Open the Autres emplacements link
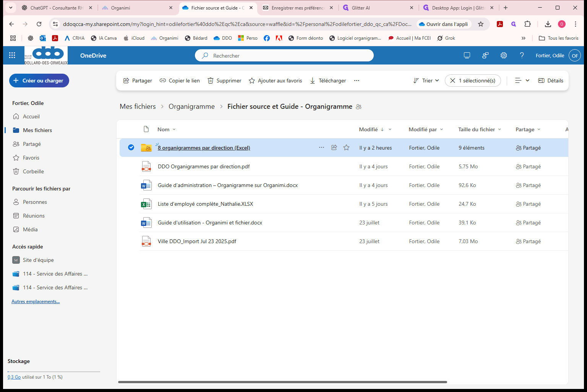Screen dimensions: 587x392 [36, 302]
